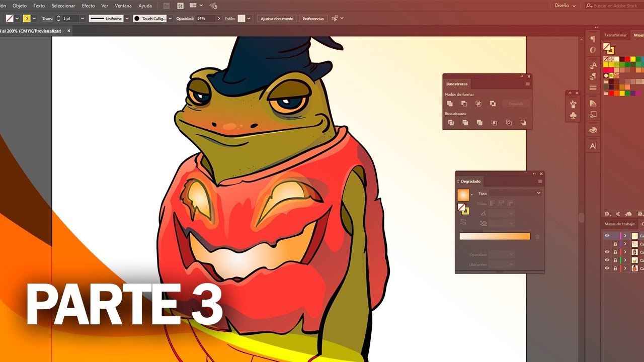Viewport: 644px width, 362px height.
Task: Click the swatch libraries menu icon in Muestras panel
Action: (608, 214)
